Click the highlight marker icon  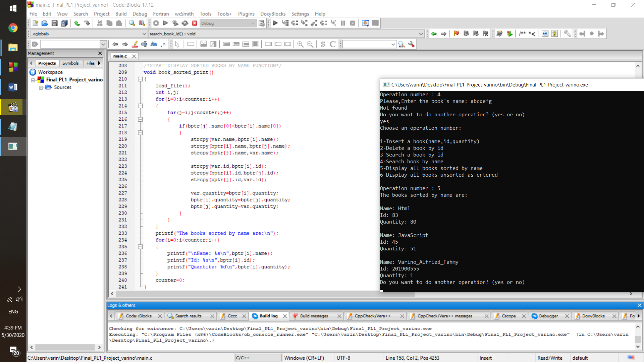[x=135, y=44]
